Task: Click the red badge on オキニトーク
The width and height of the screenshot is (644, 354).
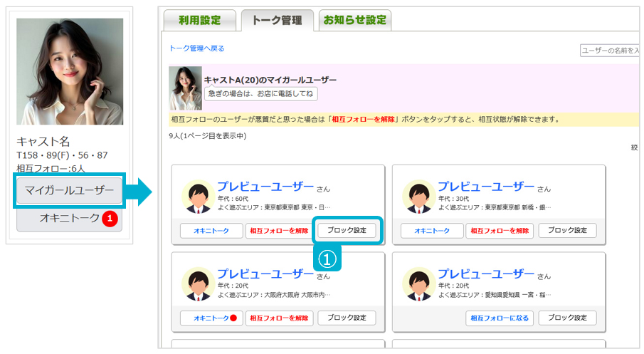Action: 109,219
